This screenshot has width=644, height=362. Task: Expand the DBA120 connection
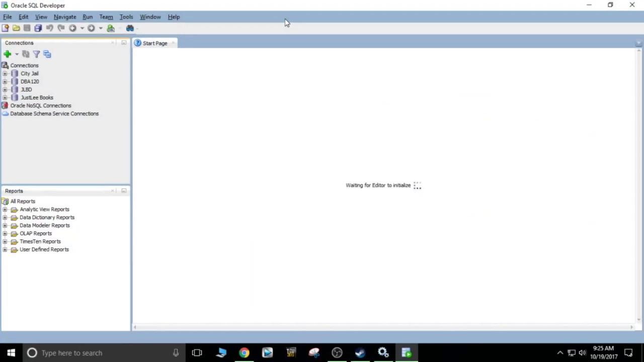5,81
